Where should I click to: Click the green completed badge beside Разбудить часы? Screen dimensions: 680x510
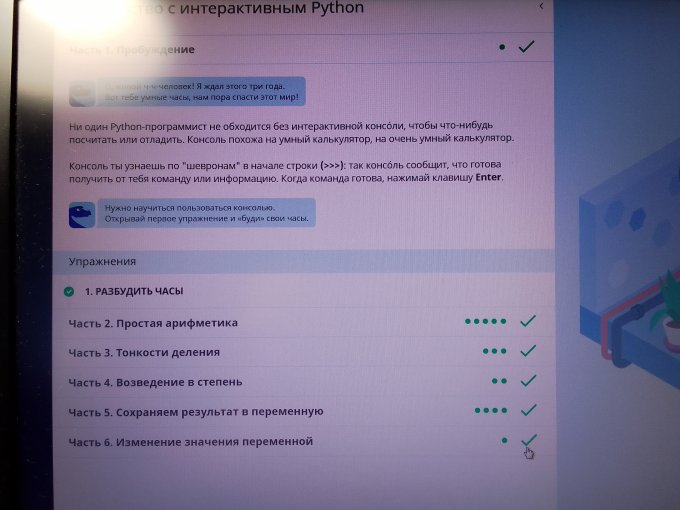(69, 292)
